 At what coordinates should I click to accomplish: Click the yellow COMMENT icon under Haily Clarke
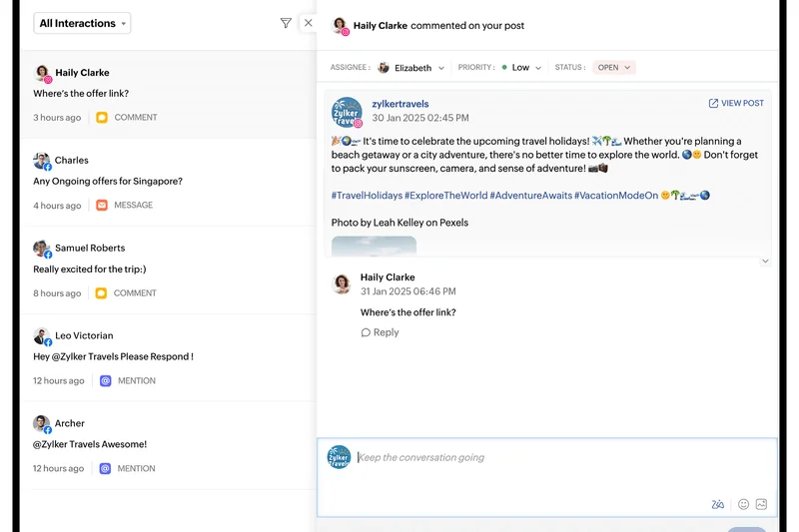coord(102,118)
